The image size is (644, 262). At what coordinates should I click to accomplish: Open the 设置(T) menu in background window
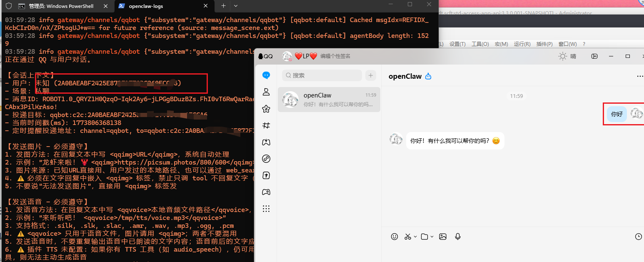point(457,44)
